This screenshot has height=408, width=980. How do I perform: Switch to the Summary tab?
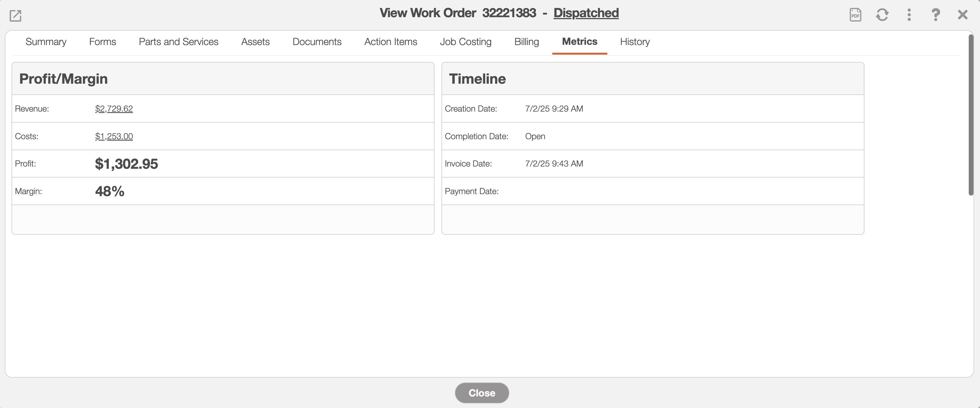click(46, 42)
